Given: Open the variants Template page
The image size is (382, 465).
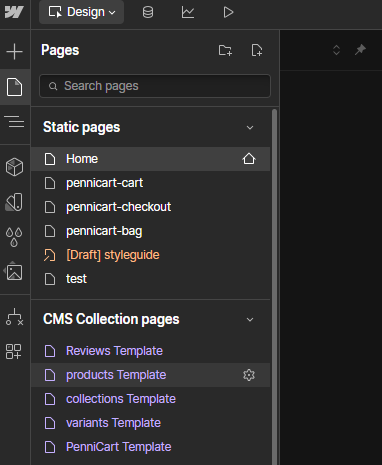Looking at the screenshot, I should [151, 423].
